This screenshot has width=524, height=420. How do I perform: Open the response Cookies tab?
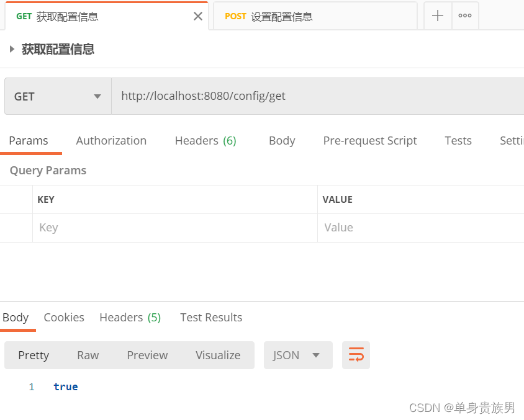click(x=64, y=317)
